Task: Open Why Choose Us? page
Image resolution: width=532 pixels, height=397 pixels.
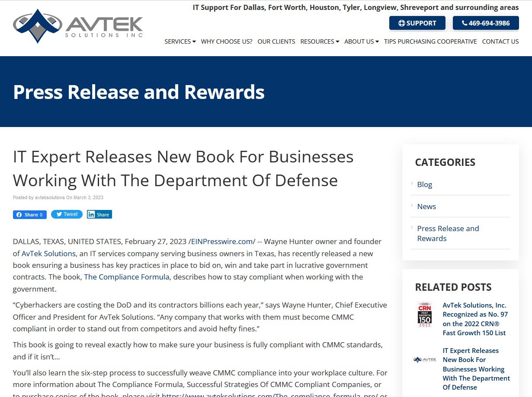Action: click(227, 41)
